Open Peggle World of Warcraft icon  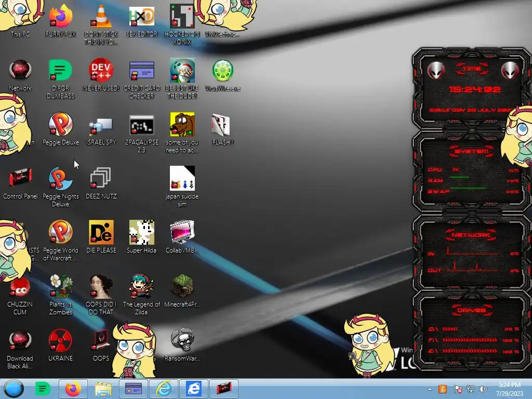pos(60,240)
